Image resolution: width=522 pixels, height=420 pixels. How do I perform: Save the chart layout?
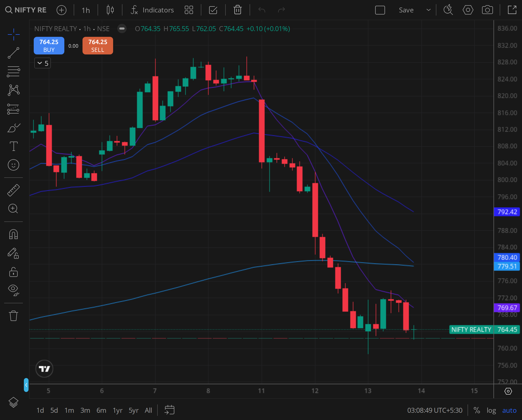[406, 10]
